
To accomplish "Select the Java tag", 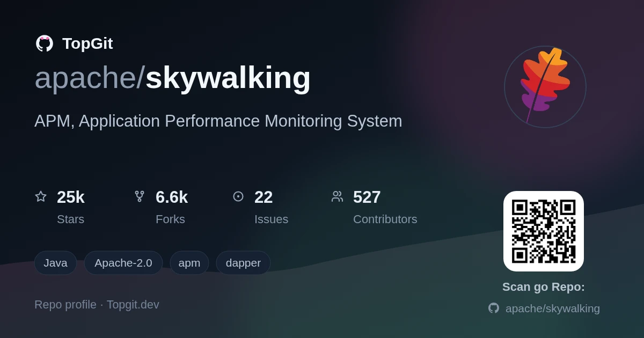I will pos(55,263).
